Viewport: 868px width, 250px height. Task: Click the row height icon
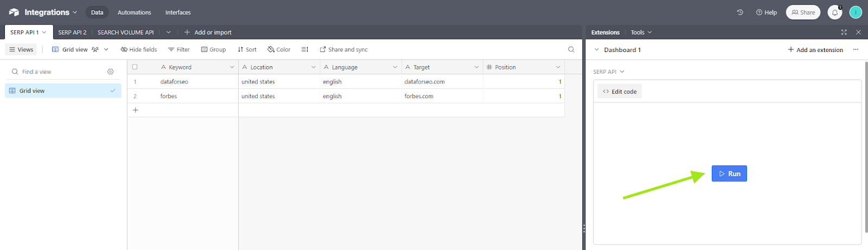305,49
